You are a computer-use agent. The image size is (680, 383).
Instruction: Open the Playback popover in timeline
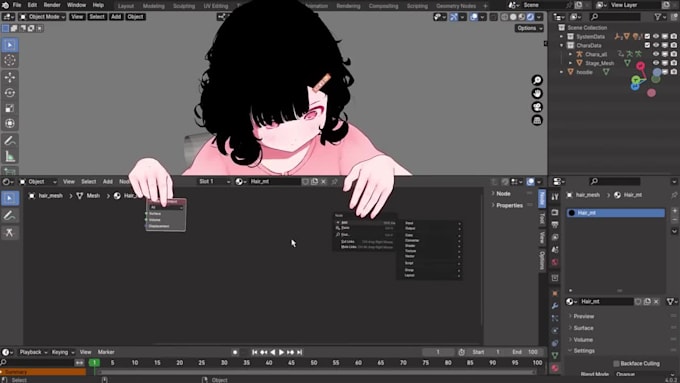[x=33, y=352]
